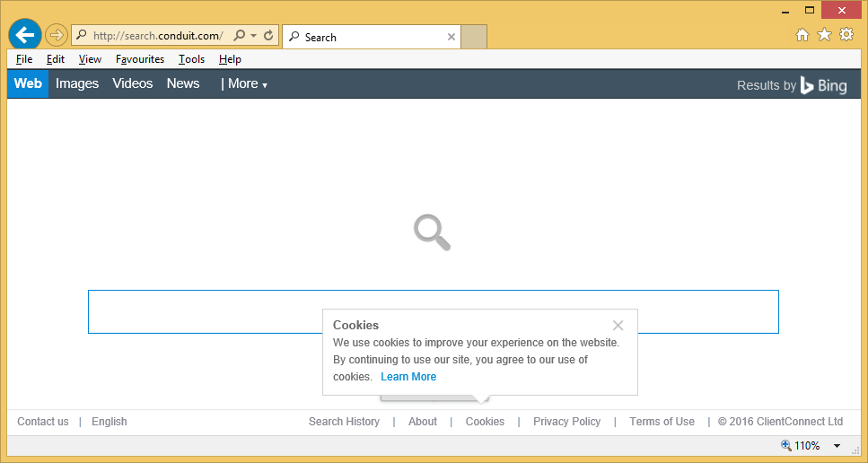Open the address bar autocomplete dropdown arrow
The height and width of the screenshot is (463, 868).
253,35
